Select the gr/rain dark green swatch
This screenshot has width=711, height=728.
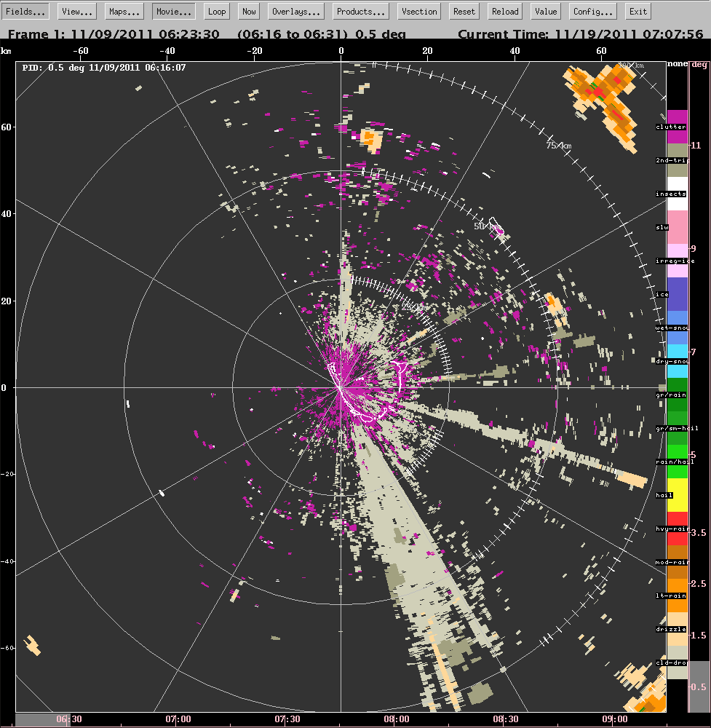(677, 395)
